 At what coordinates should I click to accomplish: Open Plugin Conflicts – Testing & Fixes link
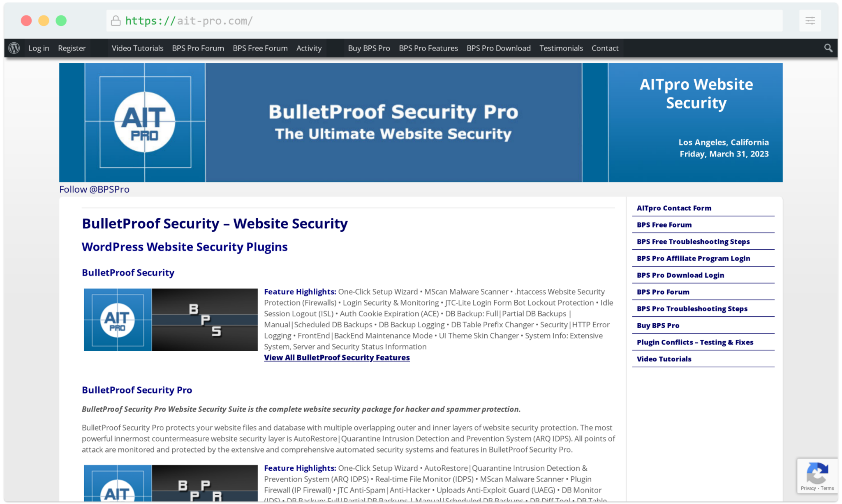[x=695, y=342]
